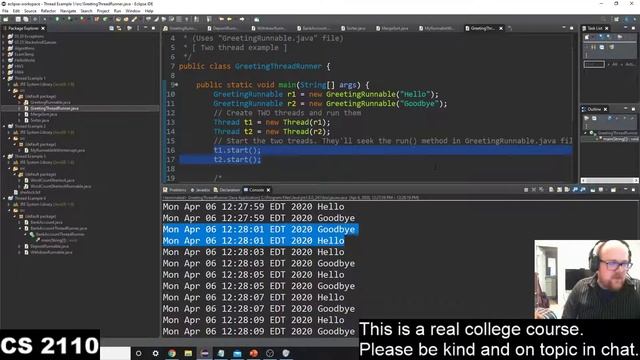
Task: Collapse the Thread Example 3 project node
Action: pos(4,156)
